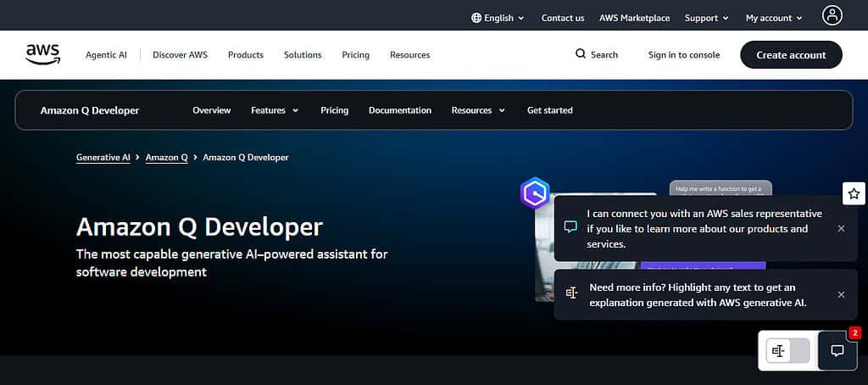Click the hero preview image
Screen dimensions: 868x385
pos(595,247)
